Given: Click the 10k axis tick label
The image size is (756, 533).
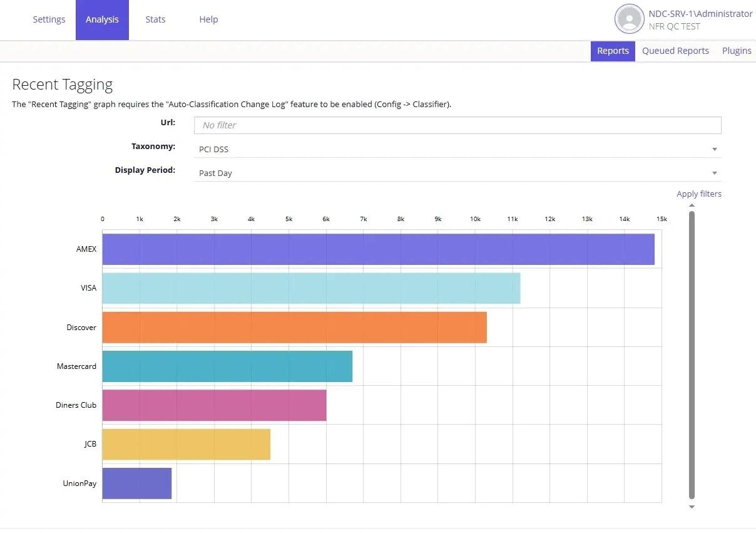Looking at the screenshot, I should click(475, 219).
